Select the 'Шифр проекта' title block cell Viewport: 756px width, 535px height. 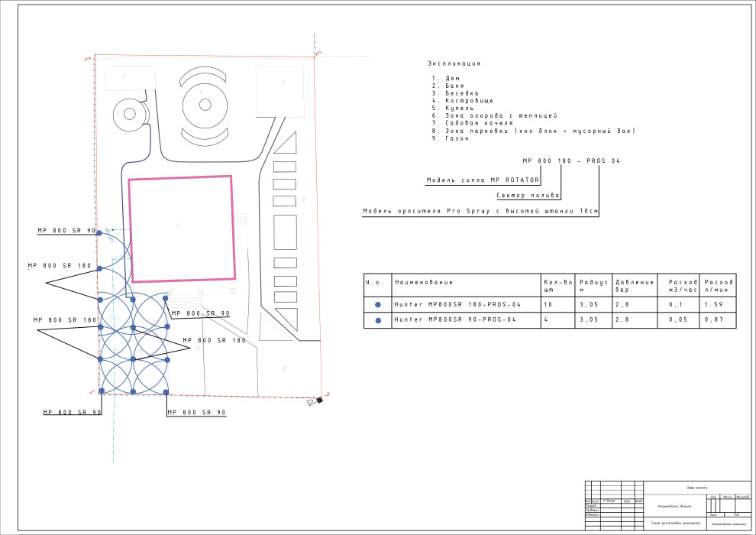(696, 488)
